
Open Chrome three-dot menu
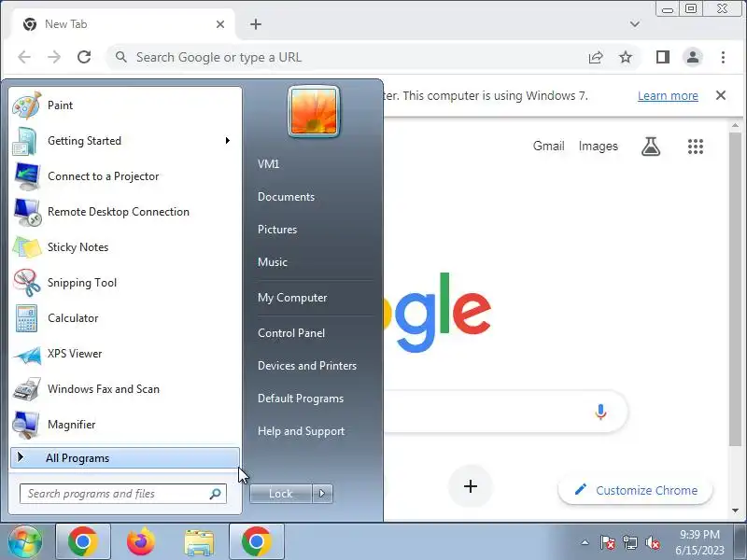723,57
